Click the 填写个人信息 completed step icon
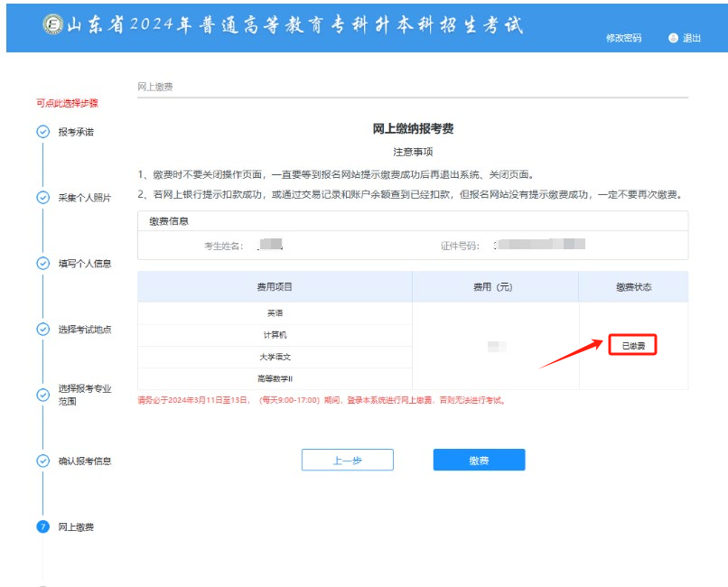This screenshot has width=728, height=587. 42,264
